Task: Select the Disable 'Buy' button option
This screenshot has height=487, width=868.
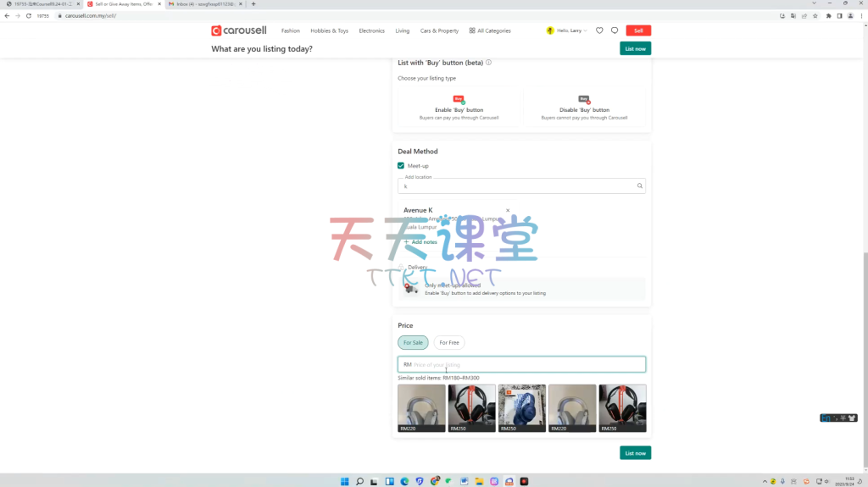Action: [x=584, y=108]
